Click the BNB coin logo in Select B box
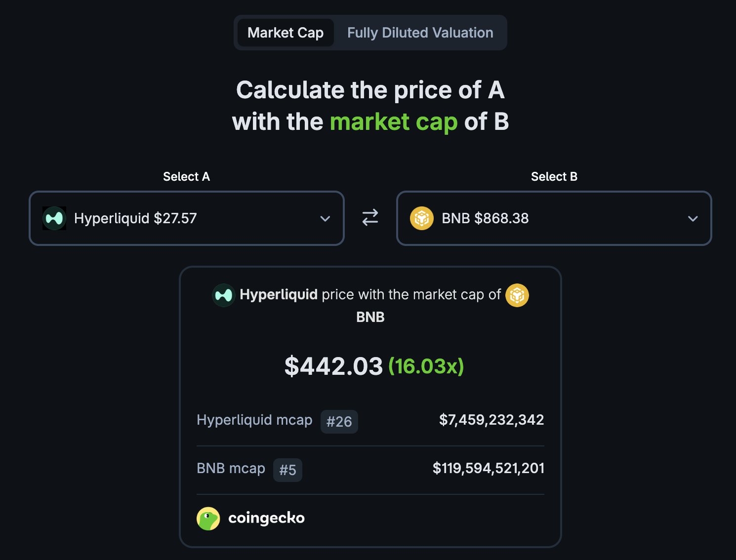The width and height of the screenshot is (736, 560). [x=422, y=218]
